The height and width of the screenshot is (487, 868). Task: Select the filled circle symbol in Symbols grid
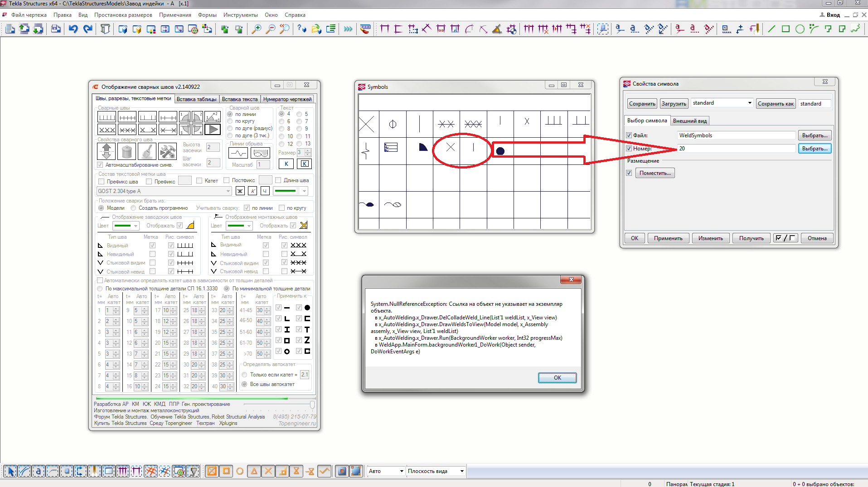point(500,151)
